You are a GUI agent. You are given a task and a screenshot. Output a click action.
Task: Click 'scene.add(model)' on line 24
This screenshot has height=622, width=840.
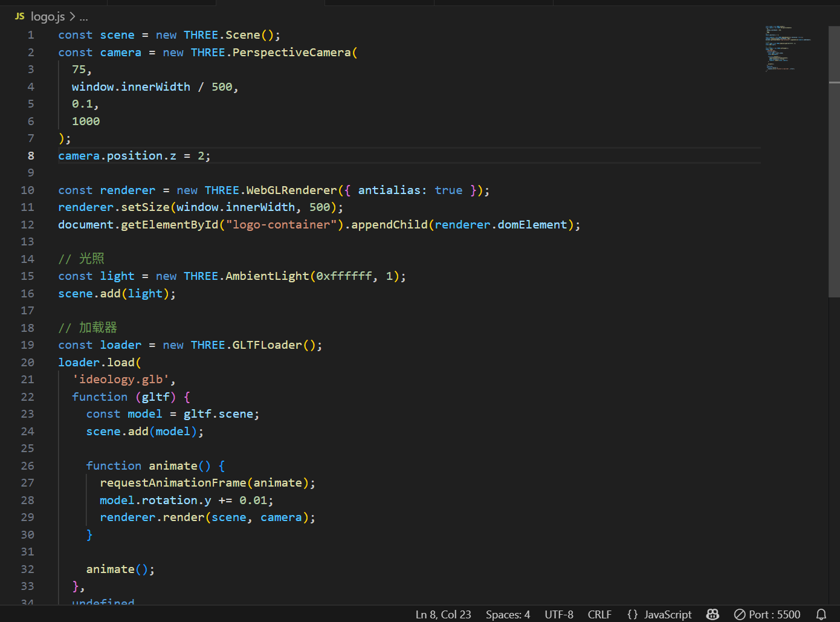(141, 432)
